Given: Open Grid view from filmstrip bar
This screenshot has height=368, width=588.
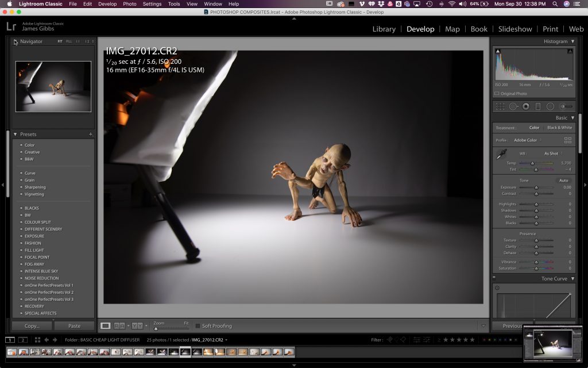Looking at the screenshot, I should coord(37,340).
